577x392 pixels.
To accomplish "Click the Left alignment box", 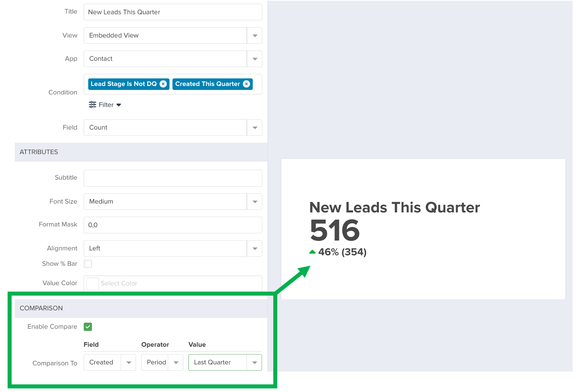I will click(165, 248).
